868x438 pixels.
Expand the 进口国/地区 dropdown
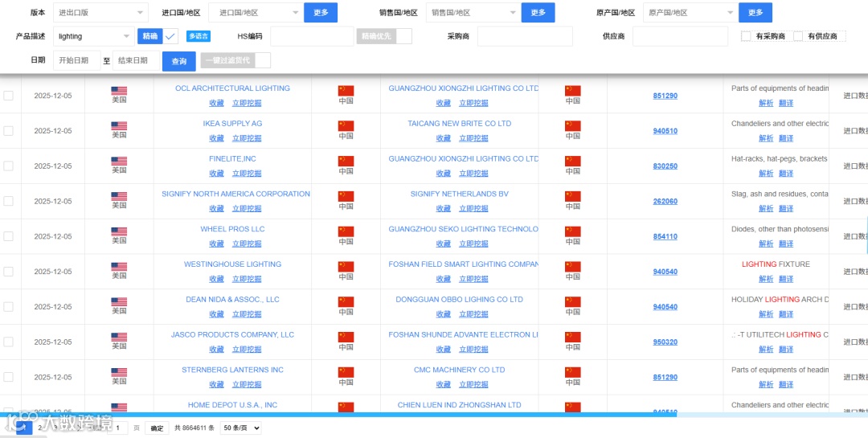tap(256, 12)
